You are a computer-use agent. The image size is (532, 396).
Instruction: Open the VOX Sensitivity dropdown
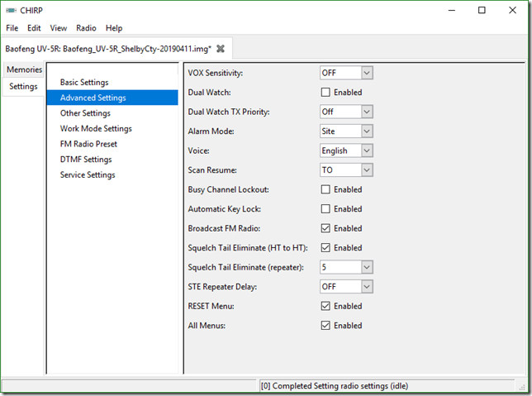[346, 73]
